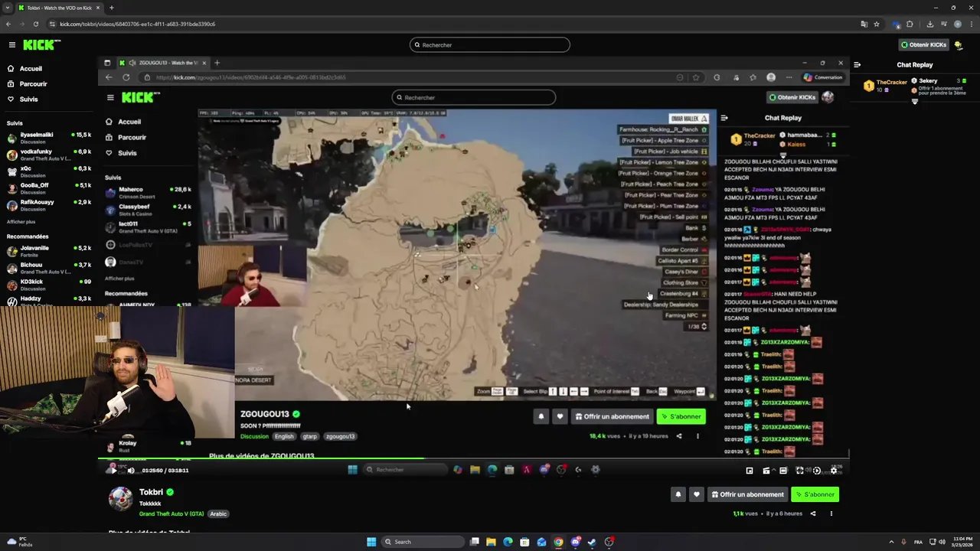Open the Chrome translate page icon

[x=864, y=24]
